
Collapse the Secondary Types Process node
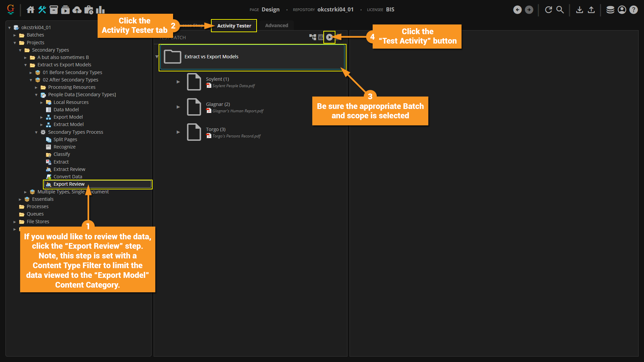point(36,132)
